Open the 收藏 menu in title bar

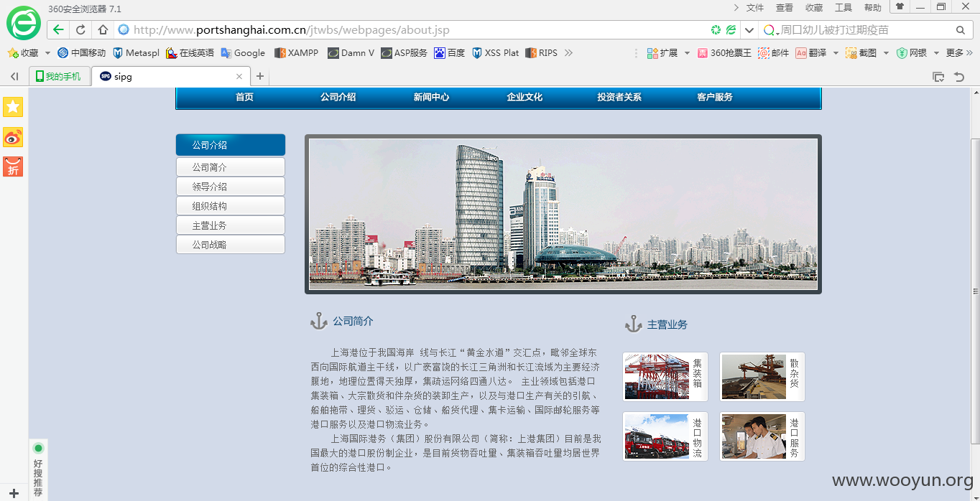pyautogui.click(x=814, y=7)
